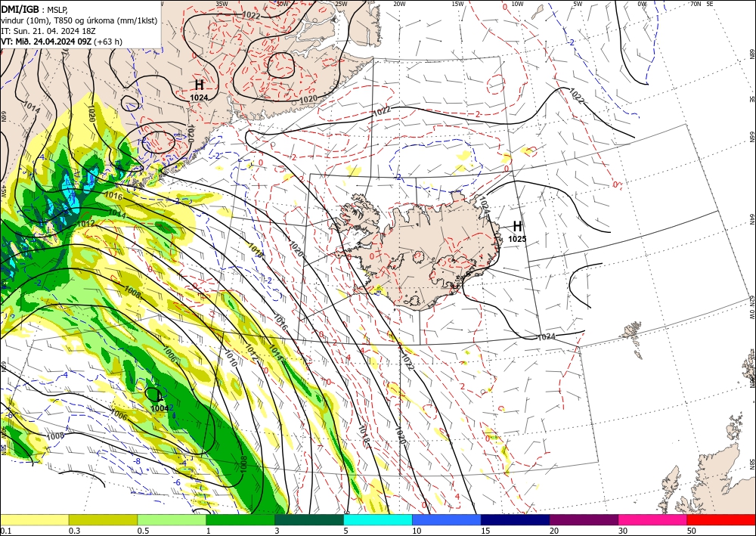This screenshot has height=536, width=756.
Task: Click the legend value 0.3
Action: point(74,531)
